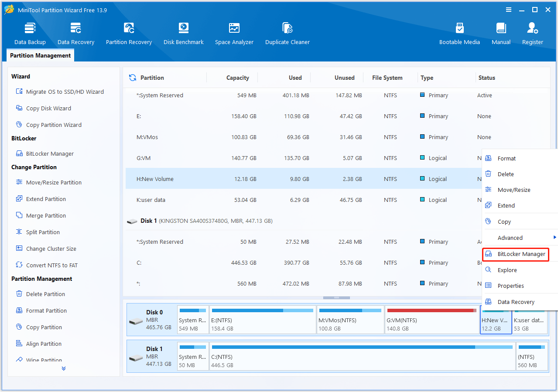Choose Delete in context menu
This screenshot has height=392, width=558.
[520, 174]
